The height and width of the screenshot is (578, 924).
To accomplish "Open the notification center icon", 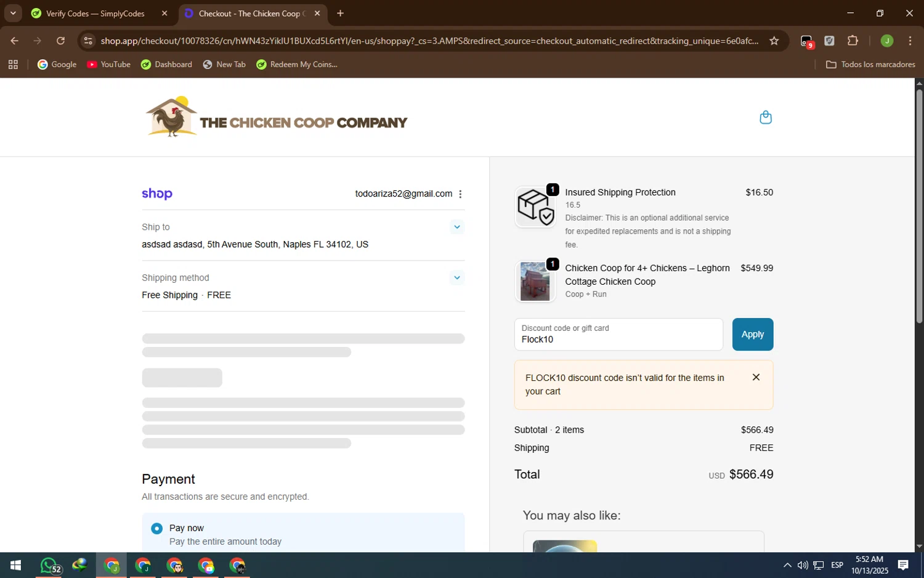I will point(903,566).
